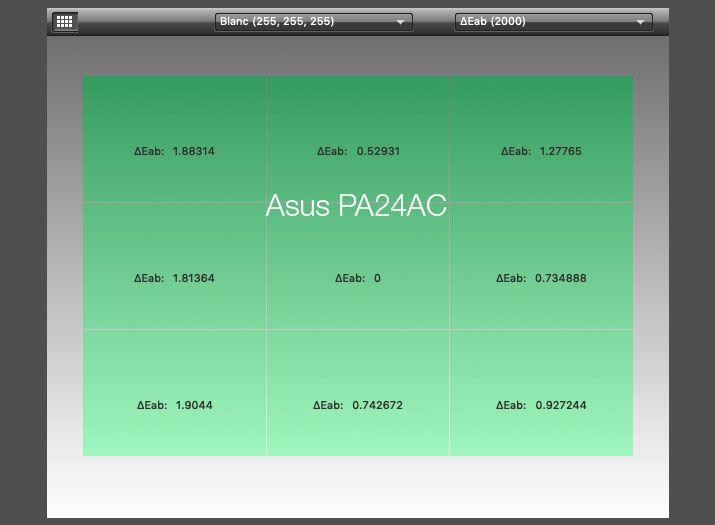
Task: Select the cell showing ΔEab 0.742672
Action: [x=358, y=393]
